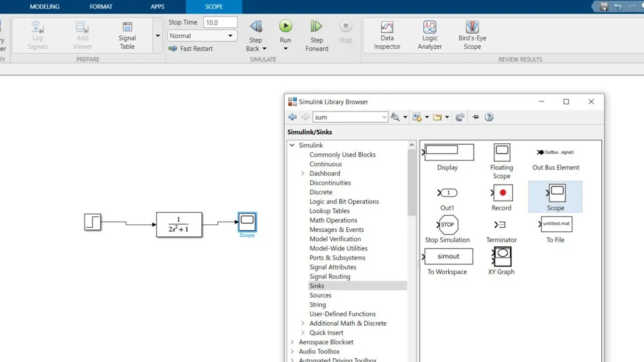The width and height of the screenshot is (644, 362).
Task: Click the save icon in title bar
Action: point(604,7)
